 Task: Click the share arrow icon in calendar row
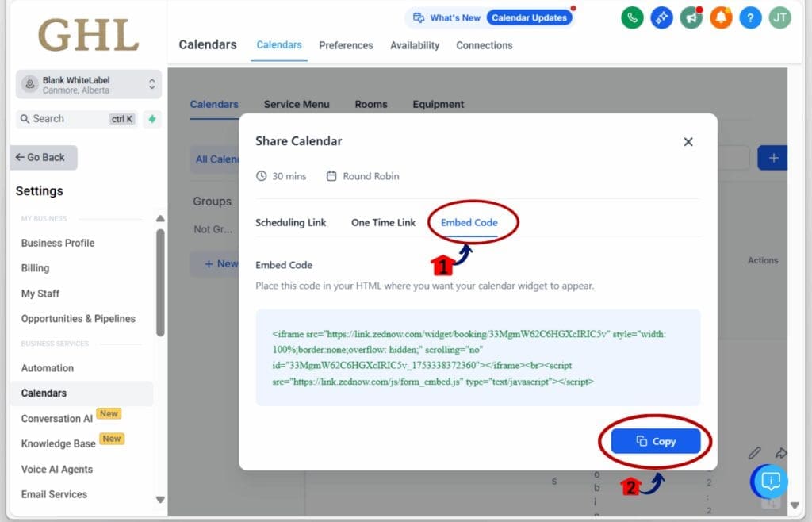point(781,453)
